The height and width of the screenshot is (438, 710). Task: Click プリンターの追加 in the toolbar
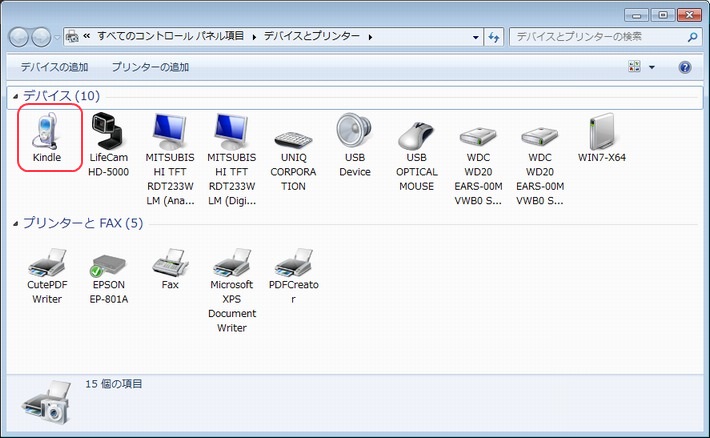click(150, 68)
